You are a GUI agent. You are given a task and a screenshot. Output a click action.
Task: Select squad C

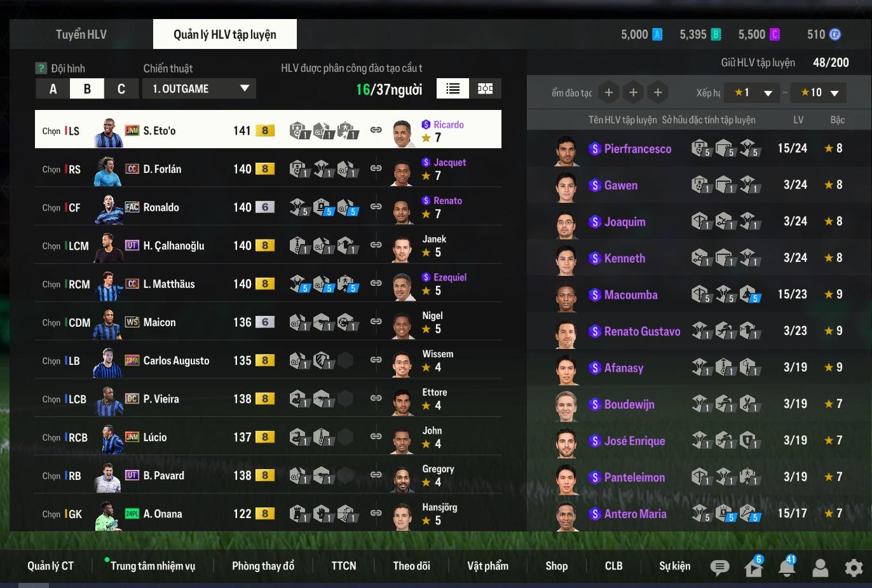pyautogui.click(x=121, y=89)
